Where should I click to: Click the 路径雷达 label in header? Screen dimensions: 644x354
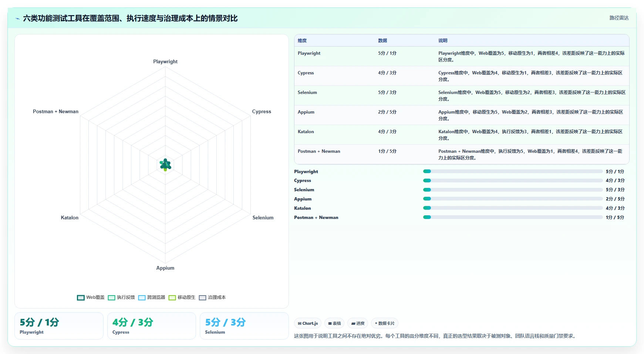click(619, 18)
